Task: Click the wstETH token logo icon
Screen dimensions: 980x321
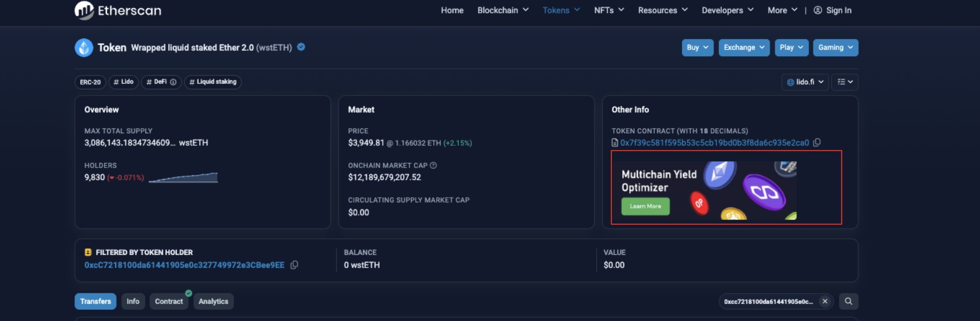Action: (x=84, y=48)
